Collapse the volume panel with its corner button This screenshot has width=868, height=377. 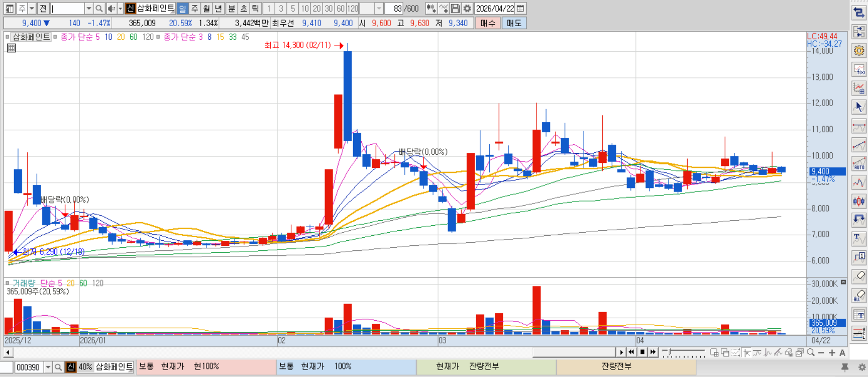click(x=843, y=282)
